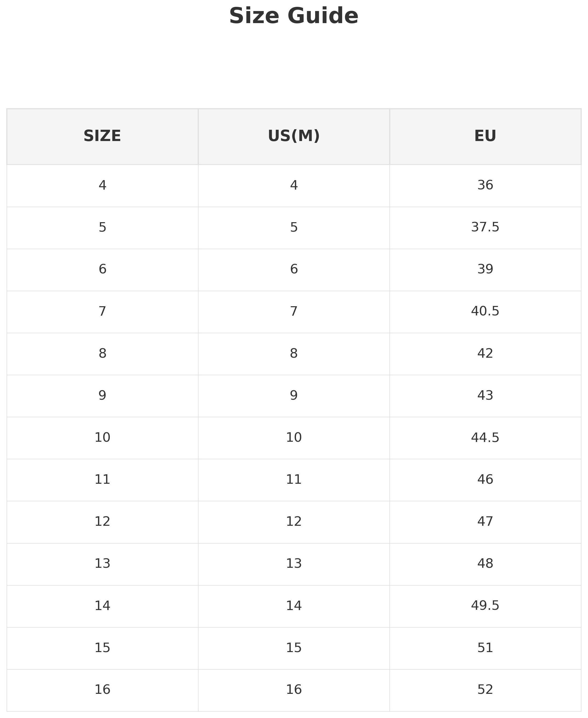Click EU value 39
Screen dimensions: 588x718
(485, 269)
